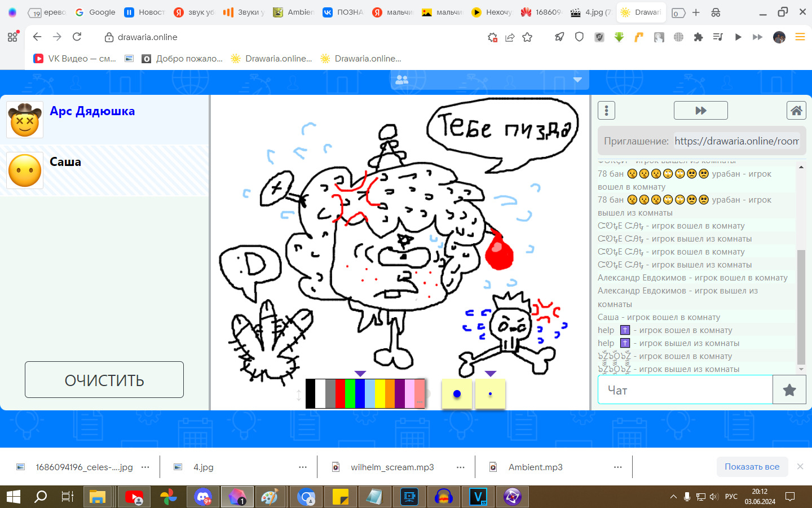The width and height of the screenshot is (812, 508).
Task: Click the drawaria.online address bar
Action: tap(147, 37)
